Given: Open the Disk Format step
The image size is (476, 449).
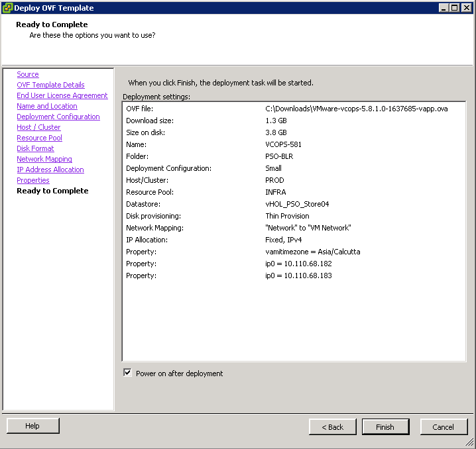Looking at the screenshot, I should 35,148.
